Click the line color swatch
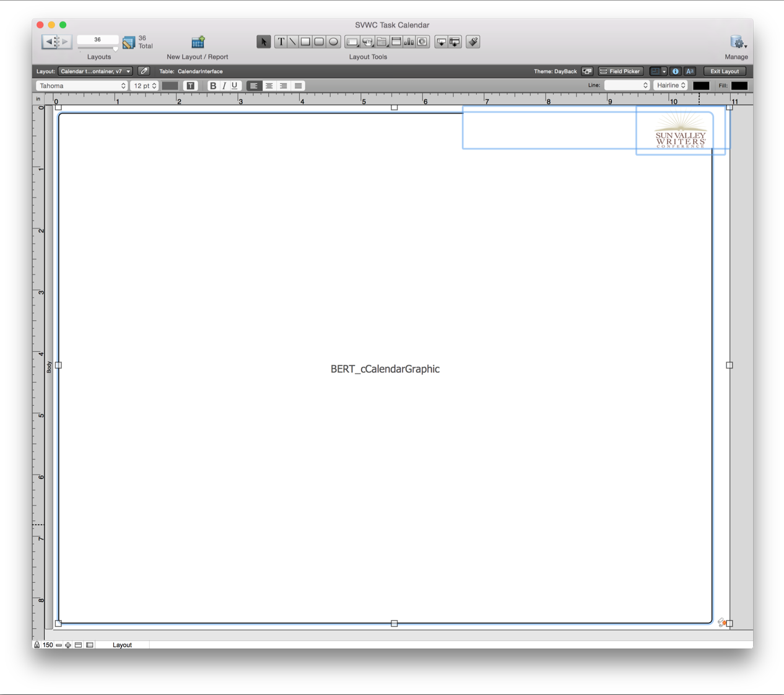Screen dimensions: 784x695 pos(701,85)
